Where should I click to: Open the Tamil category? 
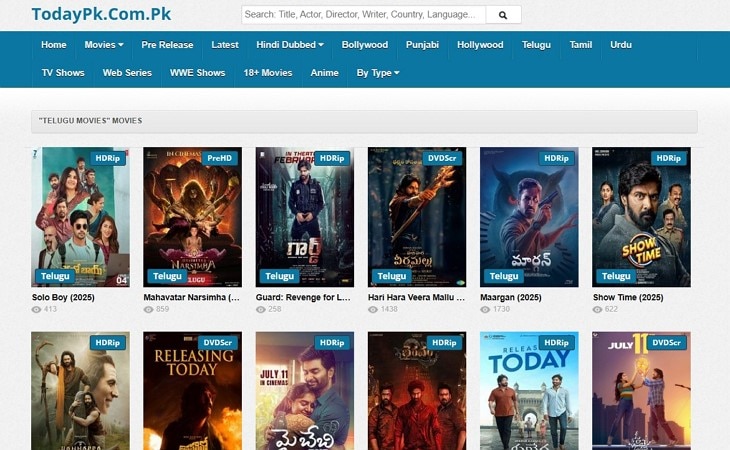click(x=581, y=45)
